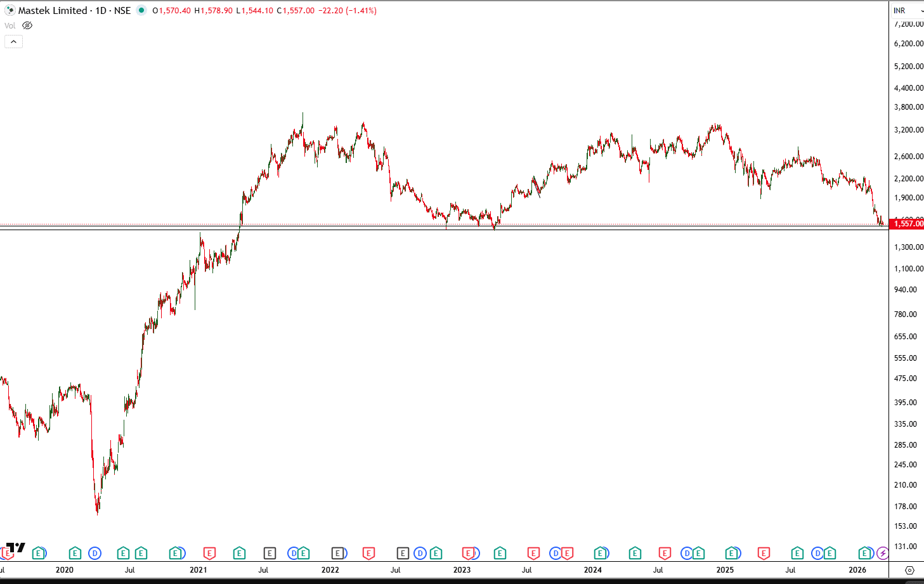
Task: Select the green earnings marker for January 2025
Action: [x=732, y=554]
